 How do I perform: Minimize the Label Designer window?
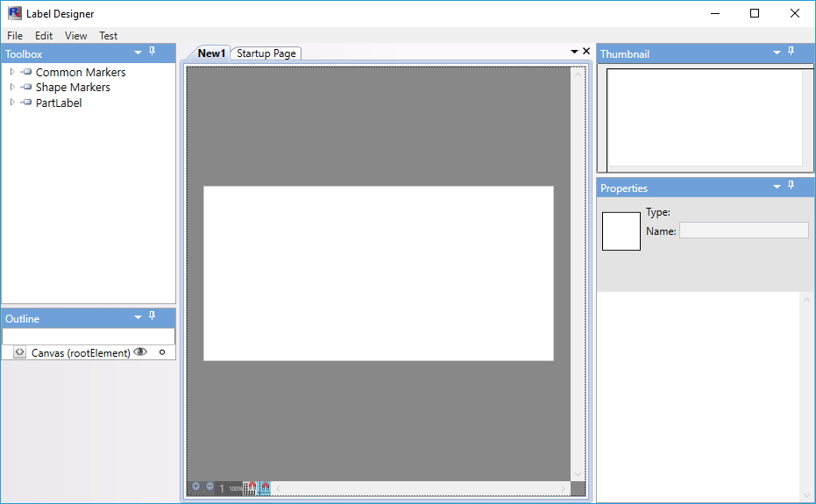715,13
